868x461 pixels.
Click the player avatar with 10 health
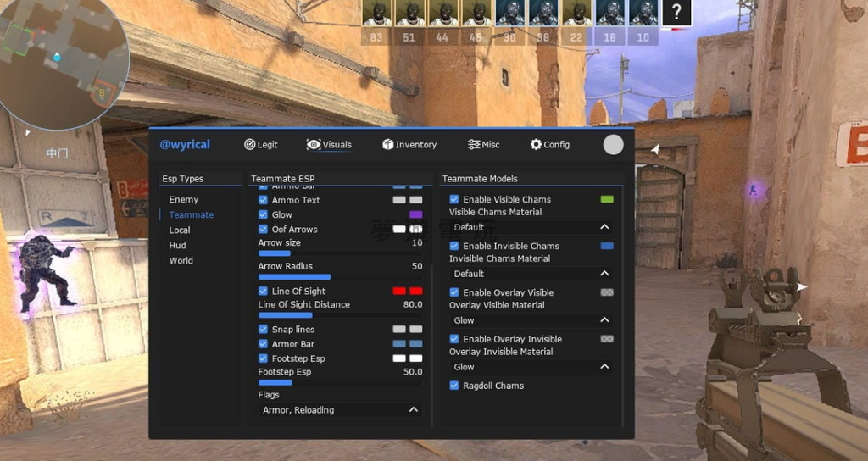tap(644, 13)
